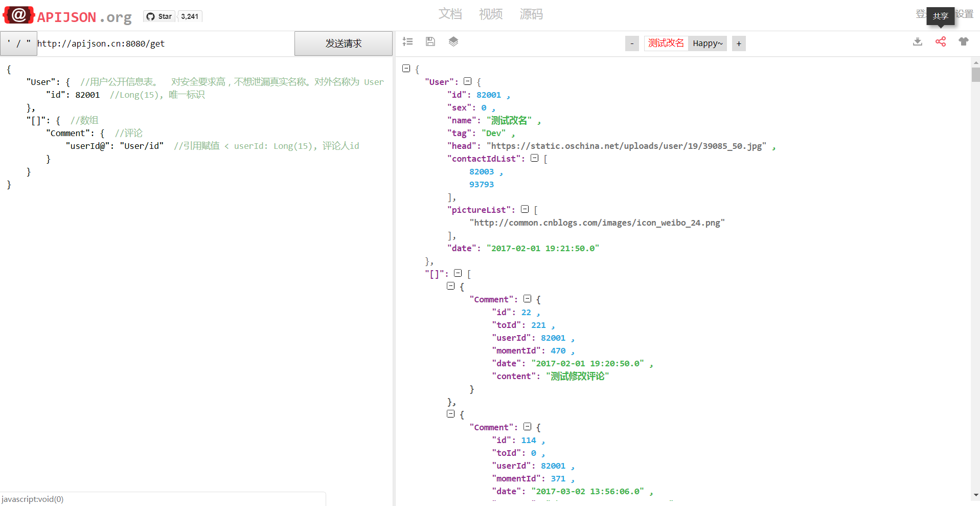Screen dimensions: 980x506
Task: Click the contact id 93793
Action: [482, 185]
